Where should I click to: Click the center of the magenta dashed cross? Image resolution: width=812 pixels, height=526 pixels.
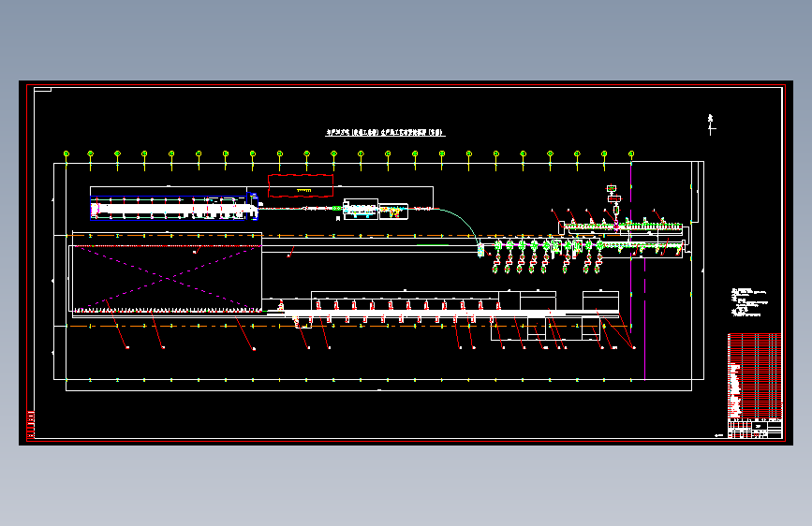coord(166,278)
